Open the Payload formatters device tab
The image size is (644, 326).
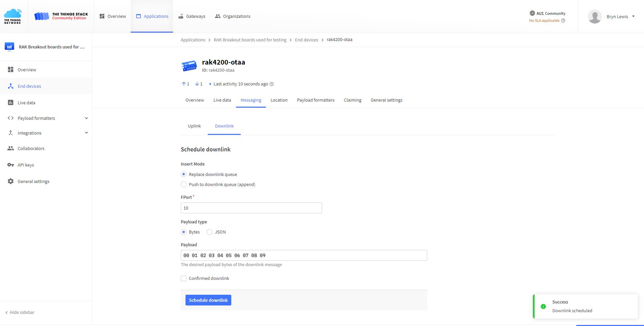(x=315, y=100)
